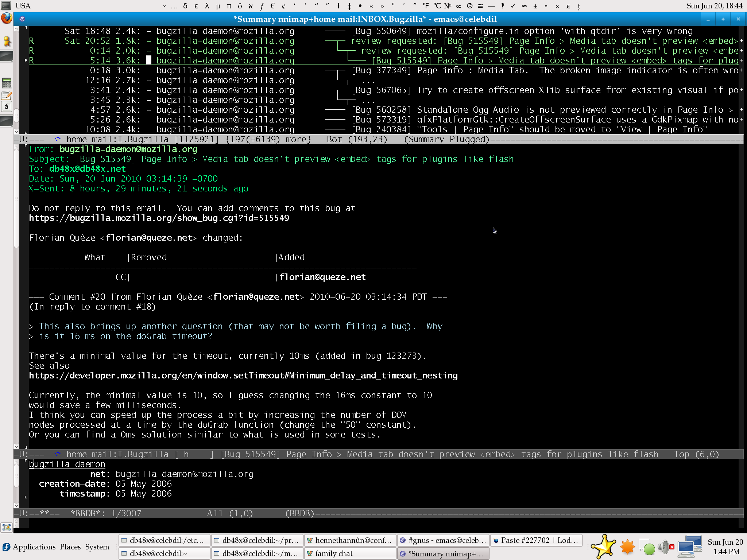Insert the euro € symbol from palette
The width and height of the screenshot is (747, 560).
[272, 6]
